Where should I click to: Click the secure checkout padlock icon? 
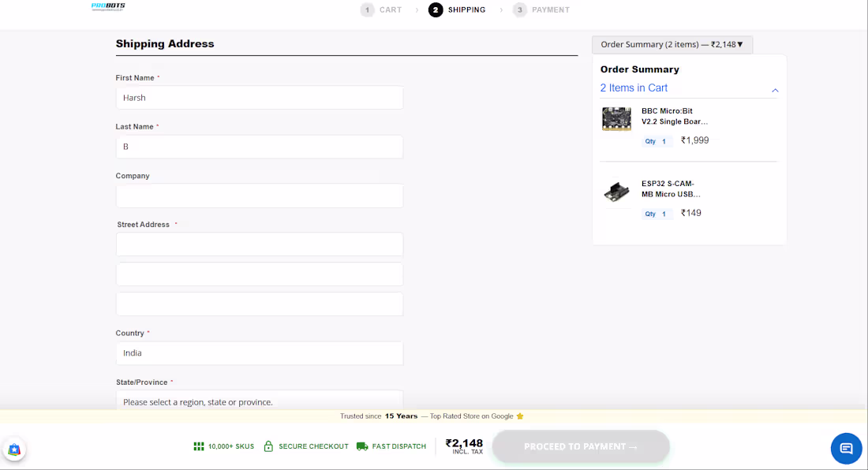pyautogui.click(x=269, y=446)
